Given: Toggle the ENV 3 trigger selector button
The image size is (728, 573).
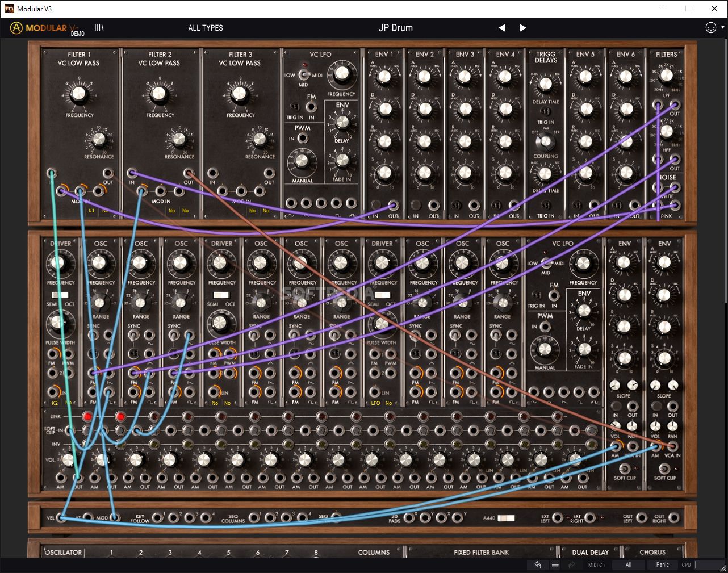Looking at the screenshot, I should pyautogui.click(x=456, y=206).
